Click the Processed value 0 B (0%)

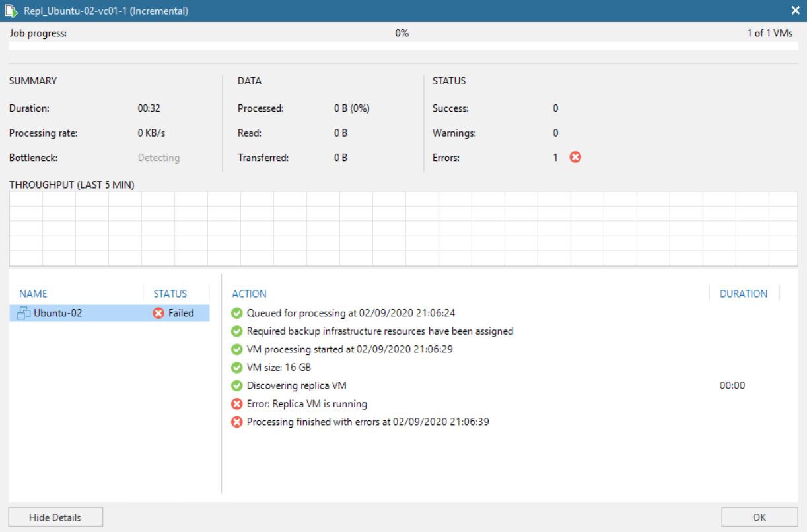tap(351, 108)
